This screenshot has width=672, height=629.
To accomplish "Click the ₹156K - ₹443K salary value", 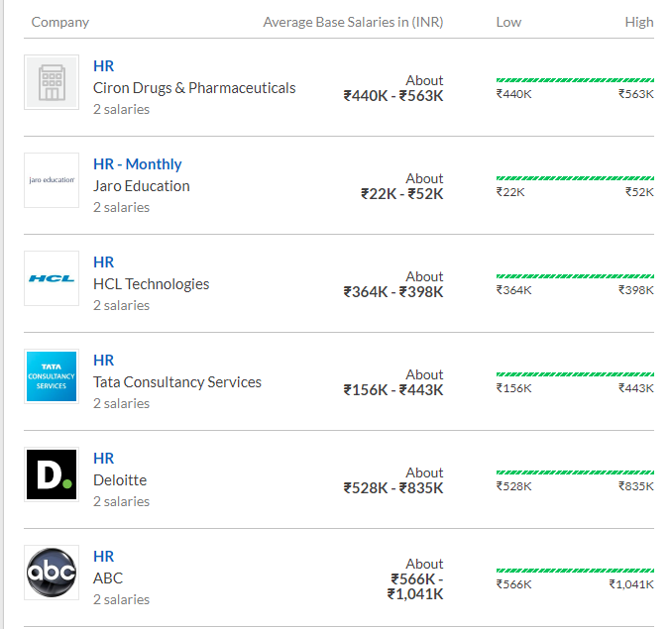I will 393,390.
